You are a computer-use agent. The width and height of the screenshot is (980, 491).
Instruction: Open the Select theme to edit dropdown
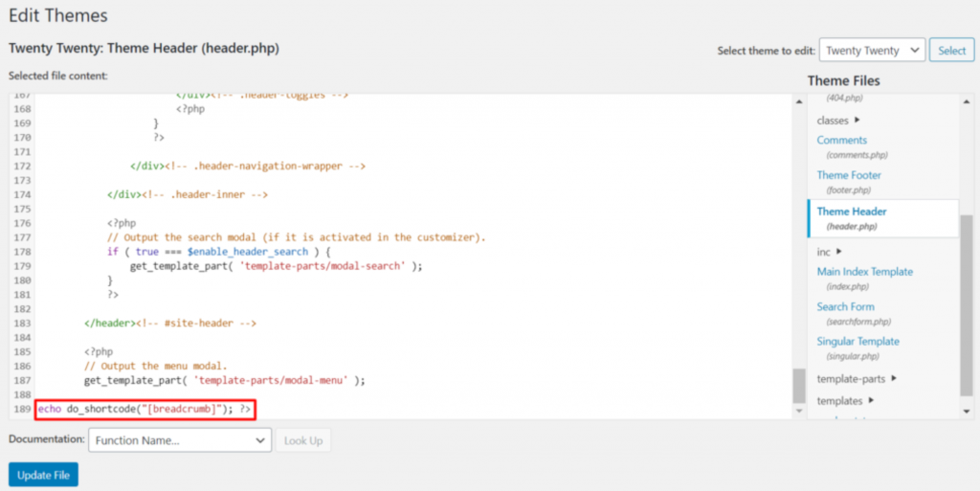[x=872, y=50]
